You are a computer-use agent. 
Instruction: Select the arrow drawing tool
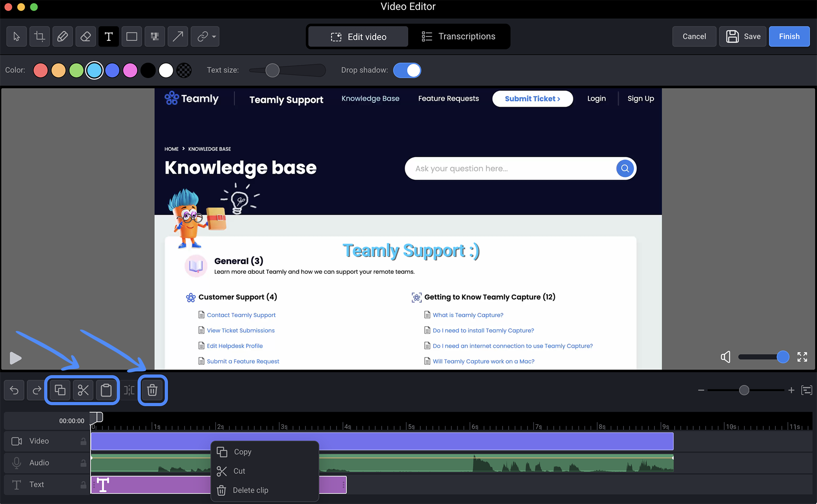coord(178,36)
